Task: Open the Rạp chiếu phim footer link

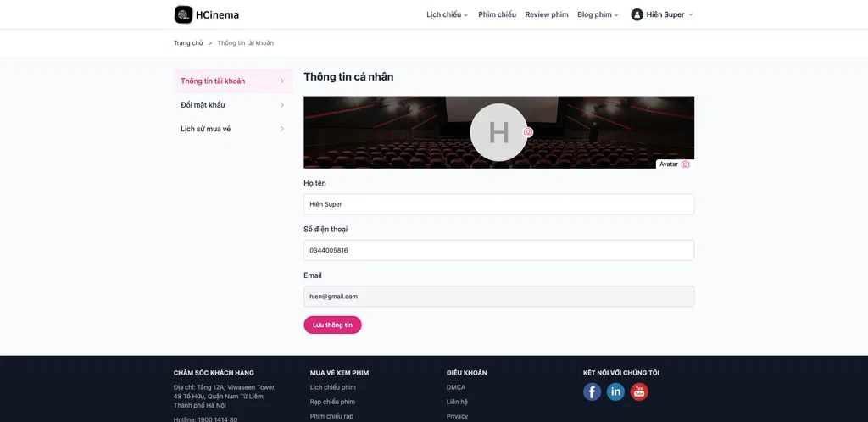Action: point(332,402)
